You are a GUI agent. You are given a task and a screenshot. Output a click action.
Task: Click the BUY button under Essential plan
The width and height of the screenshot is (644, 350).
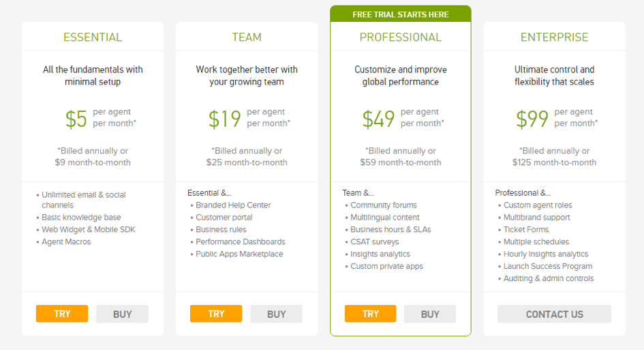pos(123,314)
